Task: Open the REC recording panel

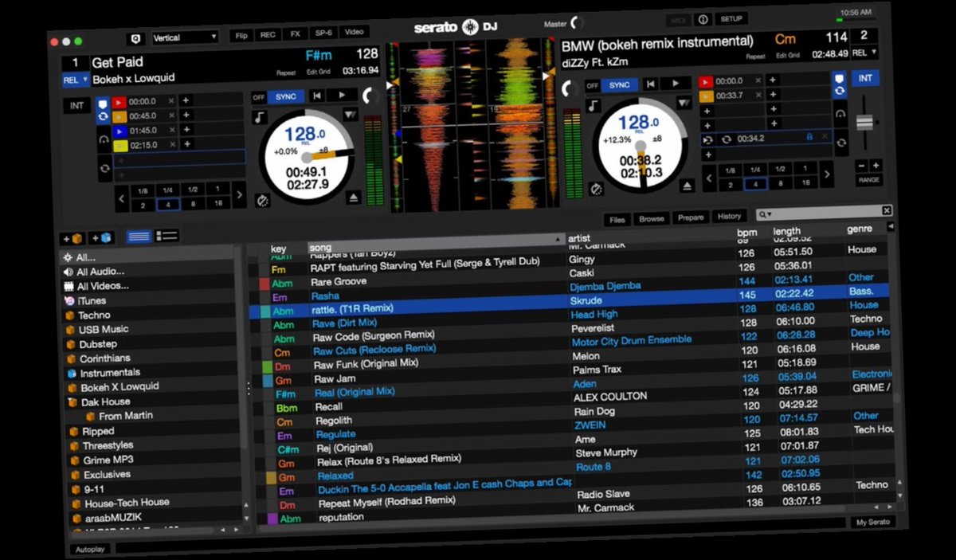Action: pyautogui.click(x=268, y=34)
